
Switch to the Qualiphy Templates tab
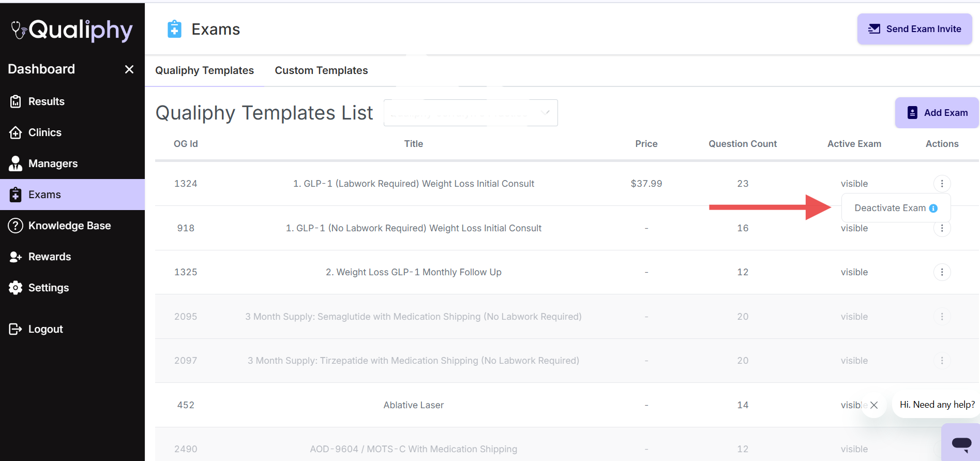pos(204,70)
